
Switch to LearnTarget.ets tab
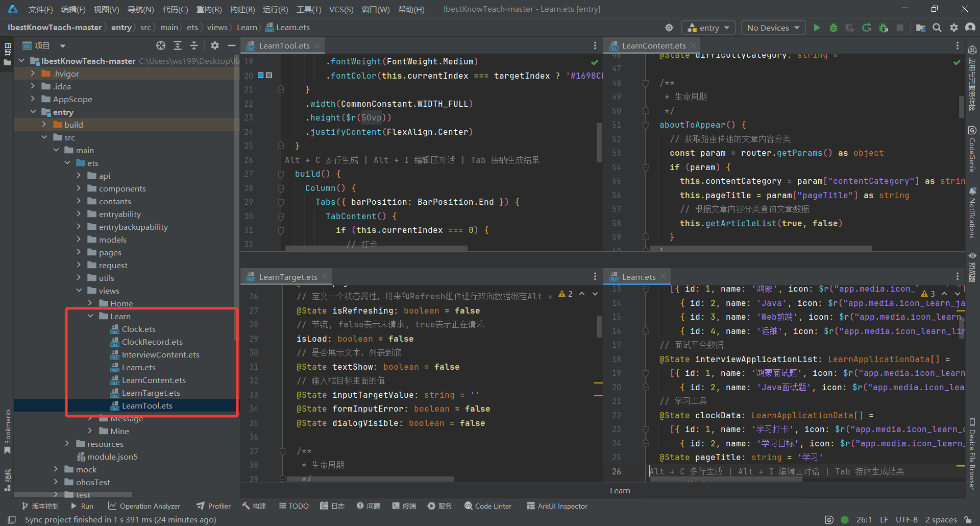coord(288,277)
